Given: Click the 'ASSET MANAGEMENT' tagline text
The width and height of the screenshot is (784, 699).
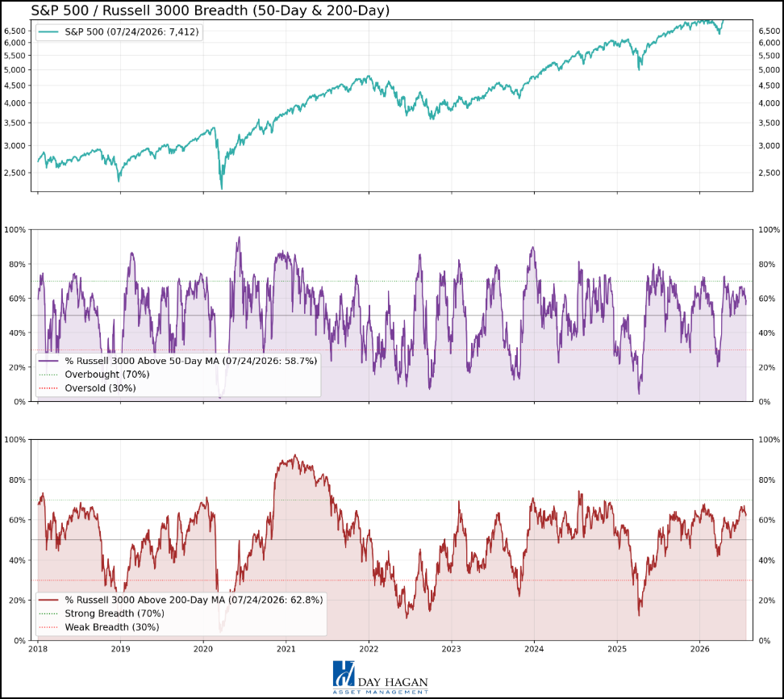Looking at the screenshot, I should [381, 692].
